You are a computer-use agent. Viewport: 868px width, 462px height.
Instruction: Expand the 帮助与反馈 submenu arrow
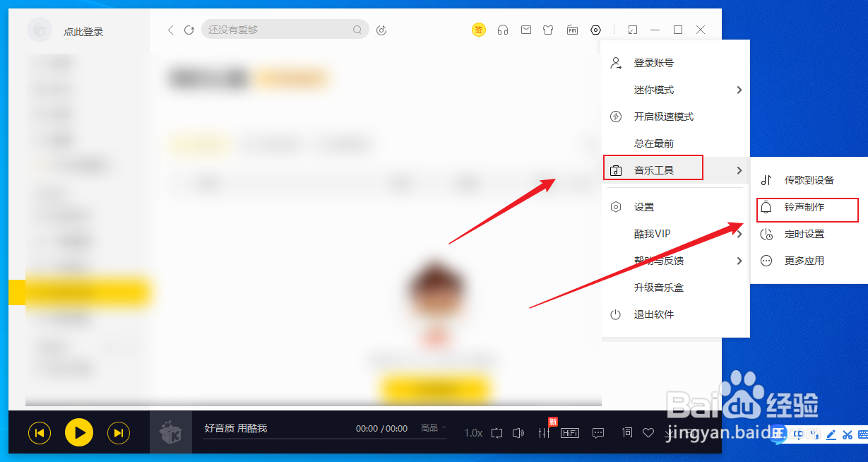739,261
